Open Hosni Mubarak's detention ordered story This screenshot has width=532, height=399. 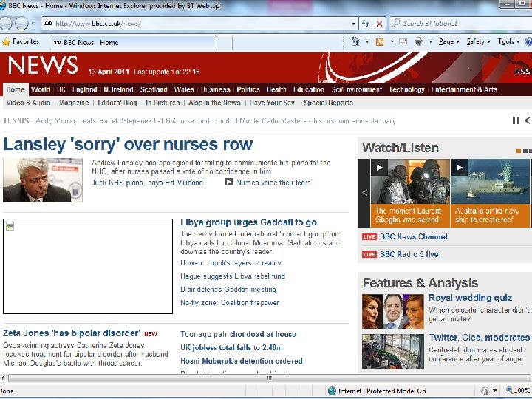tap(241, 361)
